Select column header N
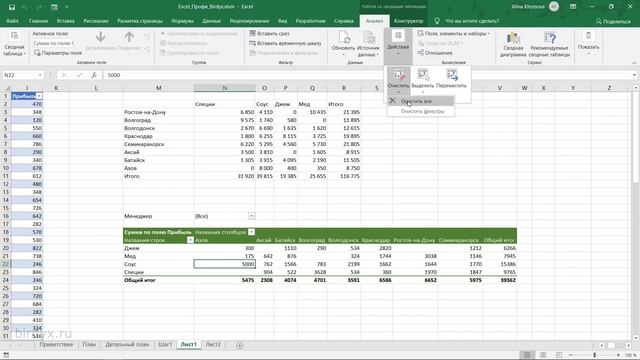Image resolution: width=640 pixels, height=360 pixels. [224, 88]
